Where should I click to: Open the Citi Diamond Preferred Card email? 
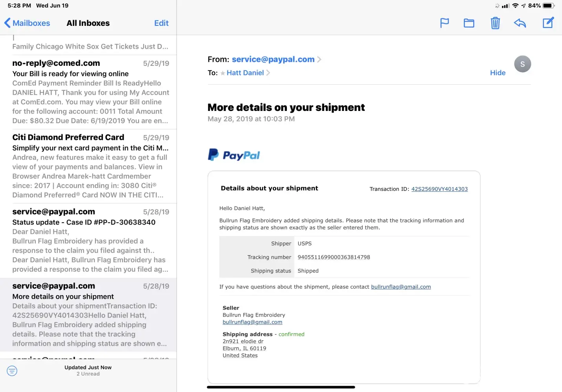coord(88,166)
